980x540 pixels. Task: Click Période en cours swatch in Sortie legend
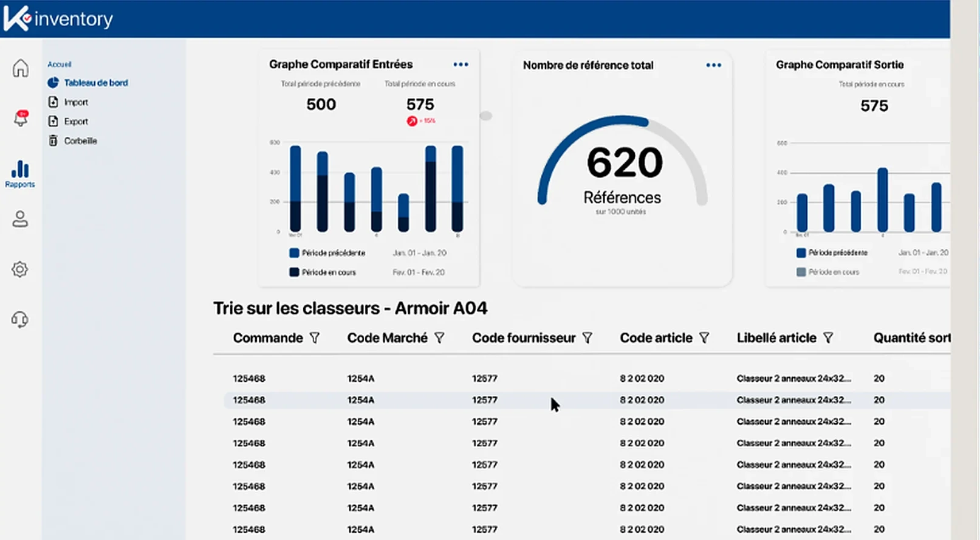click(801, 272)
